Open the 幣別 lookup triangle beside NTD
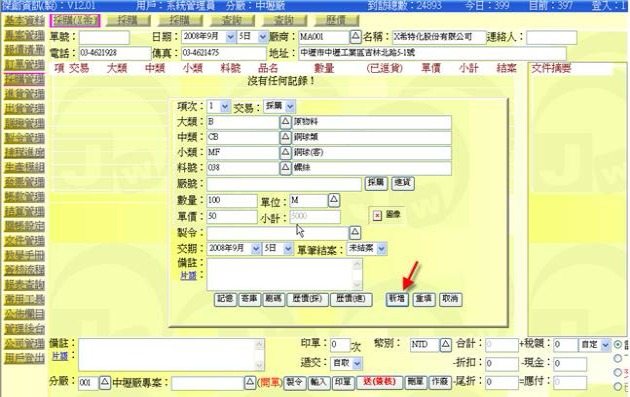The image size is (630, 397). pyautogui.click(x=445, y=344)
